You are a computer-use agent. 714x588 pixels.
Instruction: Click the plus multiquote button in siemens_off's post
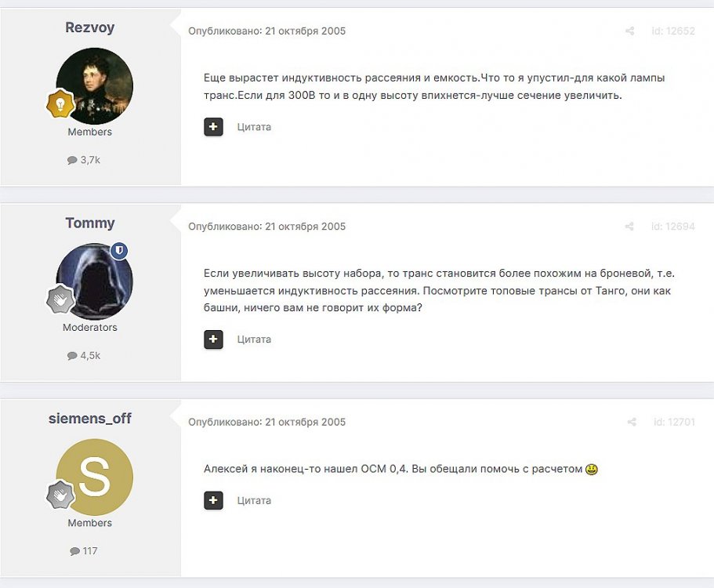(x=213, y=500)
